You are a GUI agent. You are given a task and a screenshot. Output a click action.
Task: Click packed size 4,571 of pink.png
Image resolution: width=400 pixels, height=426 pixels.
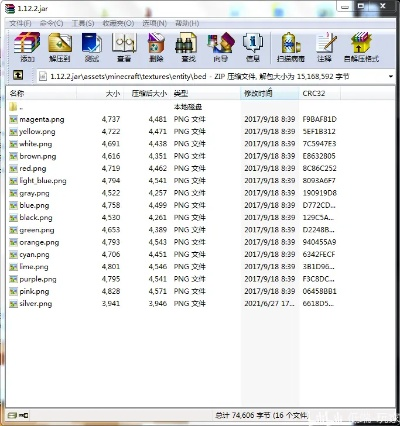click(x=158, y=291)
